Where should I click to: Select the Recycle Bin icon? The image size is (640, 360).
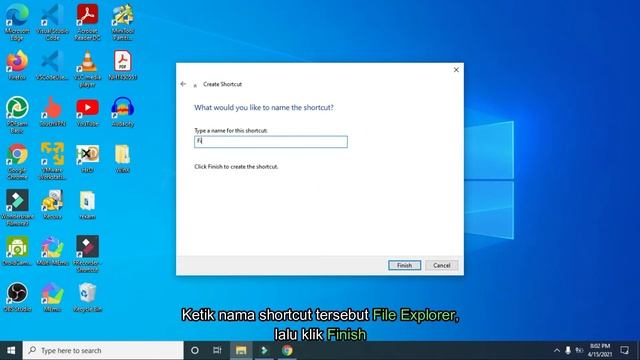(x=87, y=297)
